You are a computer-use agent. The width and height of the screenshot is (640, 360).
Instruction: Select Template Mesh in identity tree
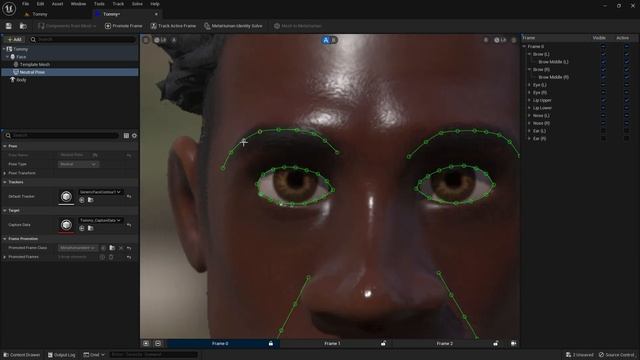point(35,64)
